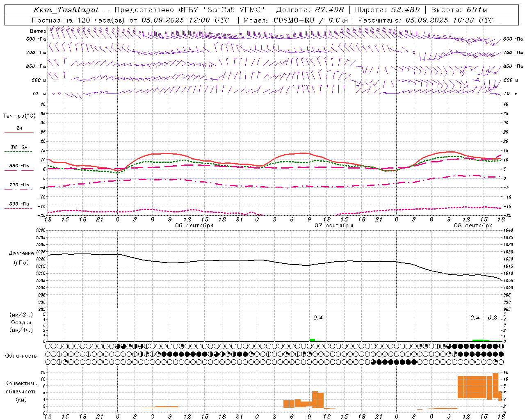Click the '08 сентября' date label
This screenshot has width=525, height=420.
(473, 226)
